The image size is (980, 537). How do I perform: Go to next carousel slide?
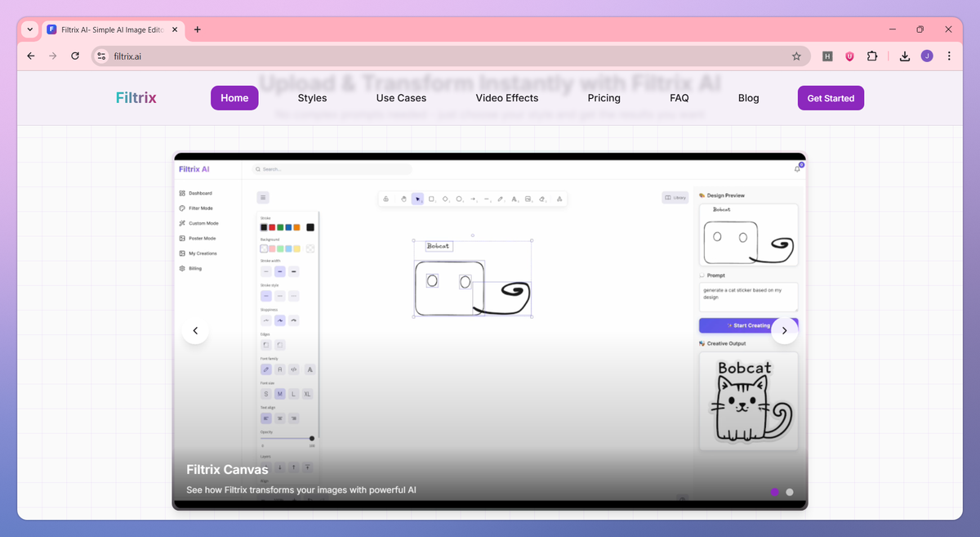point(785,331)
